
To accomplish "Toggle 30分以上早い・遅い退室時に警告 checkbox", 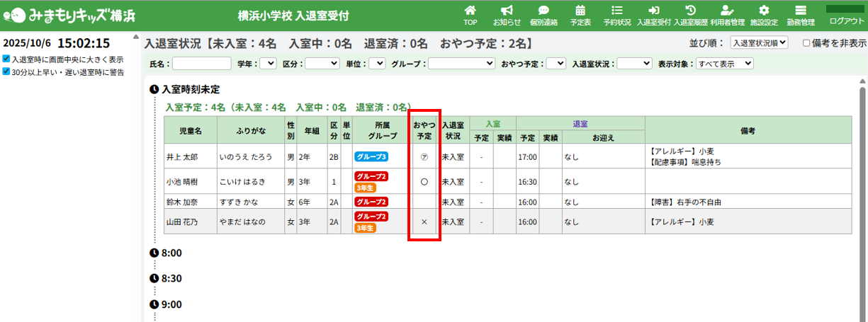I will (x=6, y=71).
